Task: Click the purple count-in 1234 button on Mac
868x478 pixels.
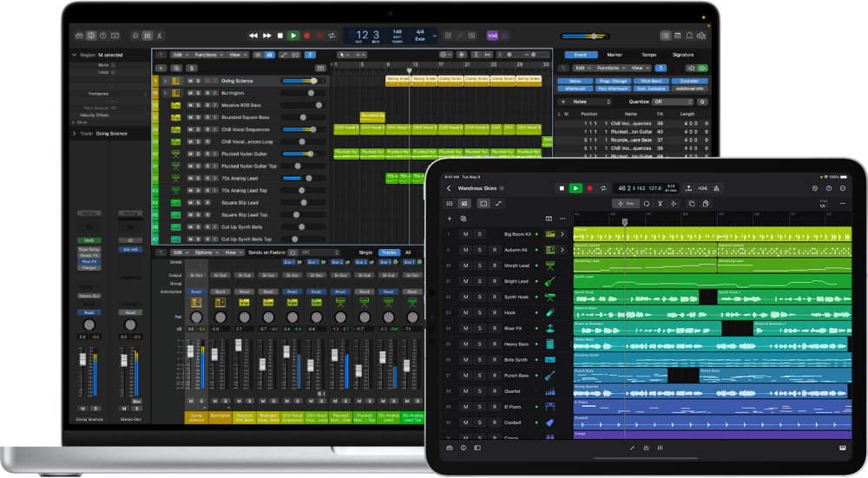Action: pyautogui.click(x=492, y=36)
